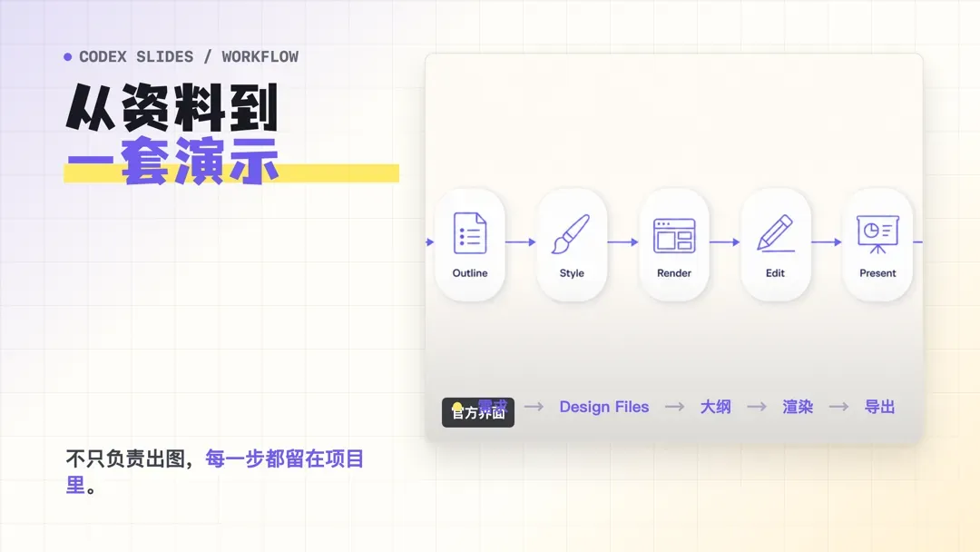Select the 大纲 step label
Viewport: 980px width, 552px height.
tap(716, 407)
